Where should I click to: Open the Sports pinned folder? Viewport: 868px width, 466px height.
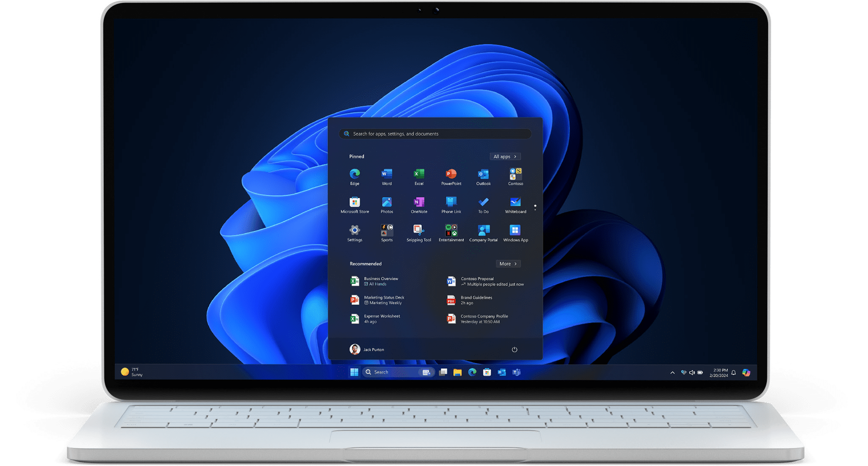tap(387, 233)
